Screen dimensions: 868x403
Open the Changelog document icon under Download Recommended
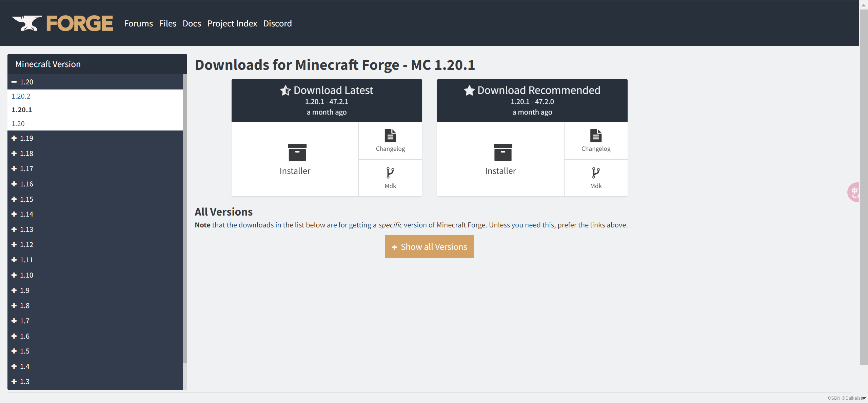(x=596, y=136)
